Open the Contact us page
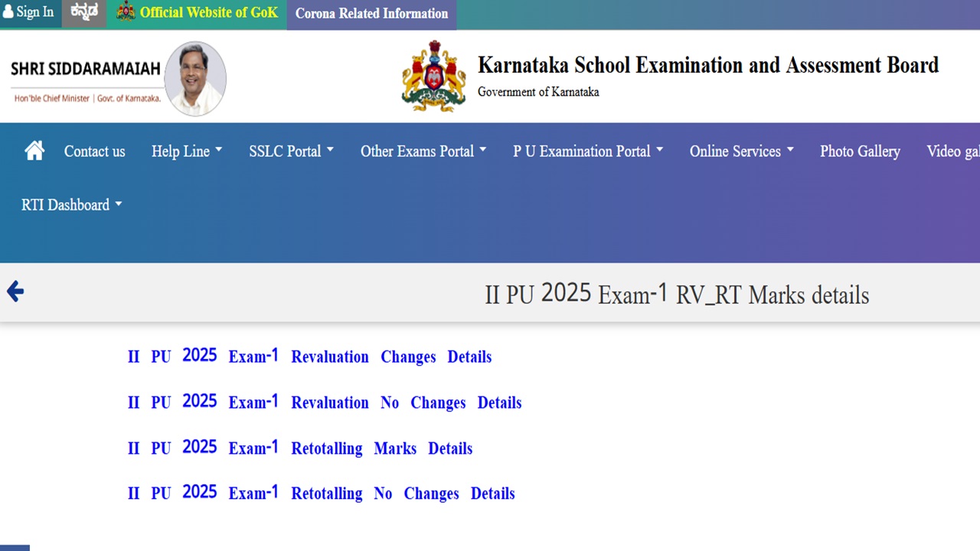 click(94, 152)
